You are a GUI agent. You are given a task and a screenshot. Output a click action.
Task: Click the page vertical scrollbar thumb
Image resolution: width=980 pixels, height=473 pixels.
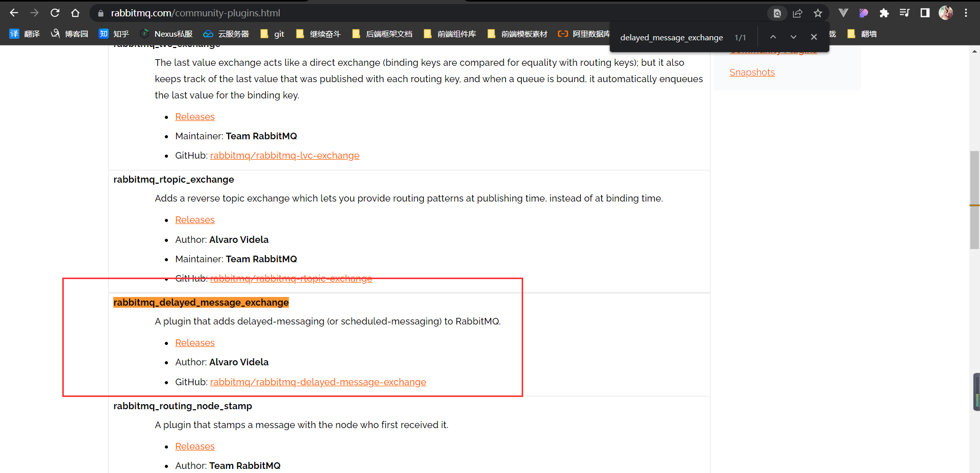coord(974,200)
